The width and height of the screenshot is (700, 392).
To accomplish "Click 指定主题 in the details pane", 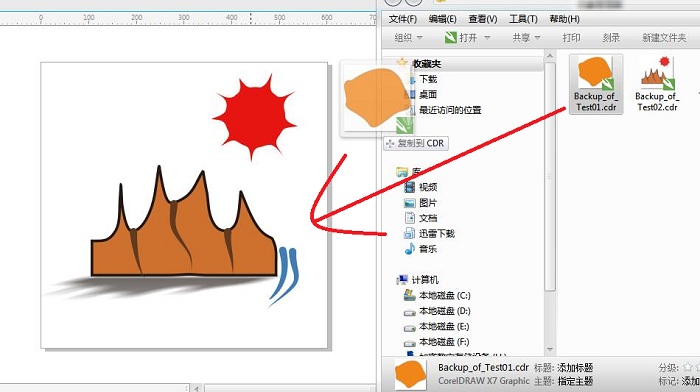I will (x=575, y=381).
